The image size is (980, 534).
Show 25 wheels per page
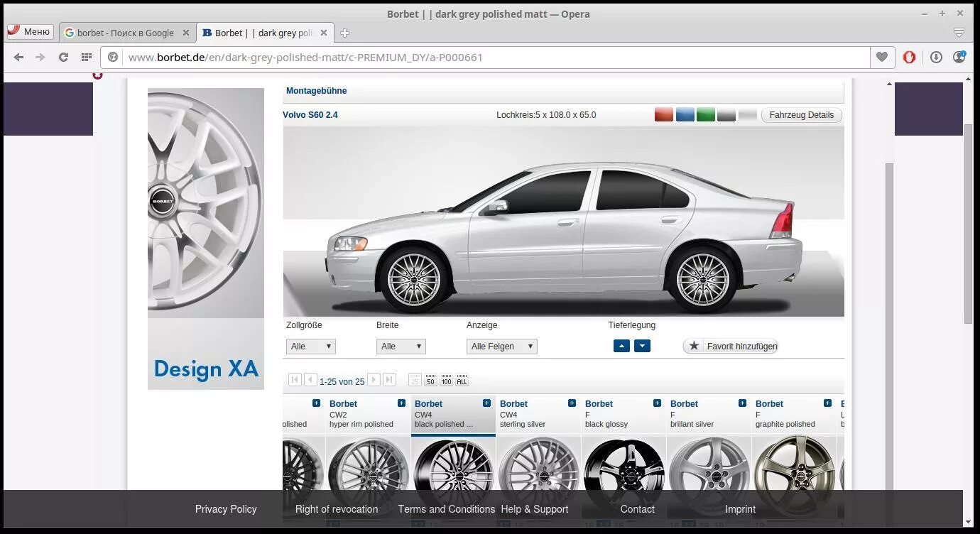[415, 381]
